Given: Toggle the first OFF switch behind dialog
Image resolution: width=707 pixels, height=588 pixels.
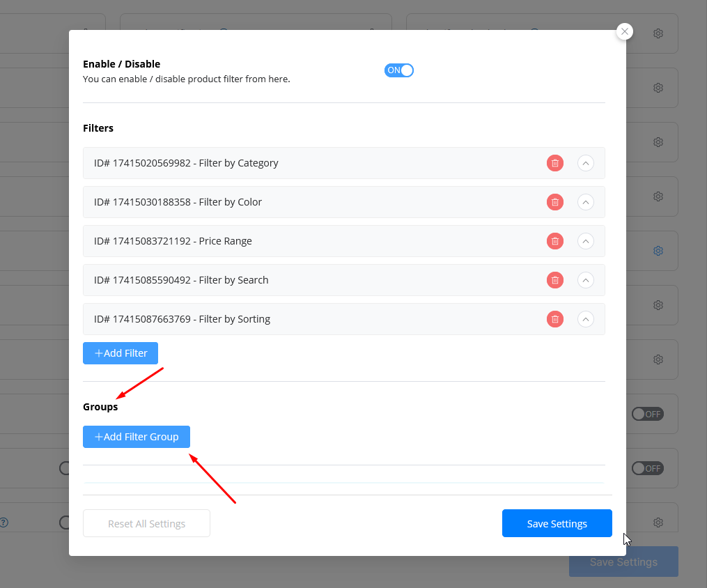Looking at the screenshot, I should pyautogui.click(x=647, y=414).
